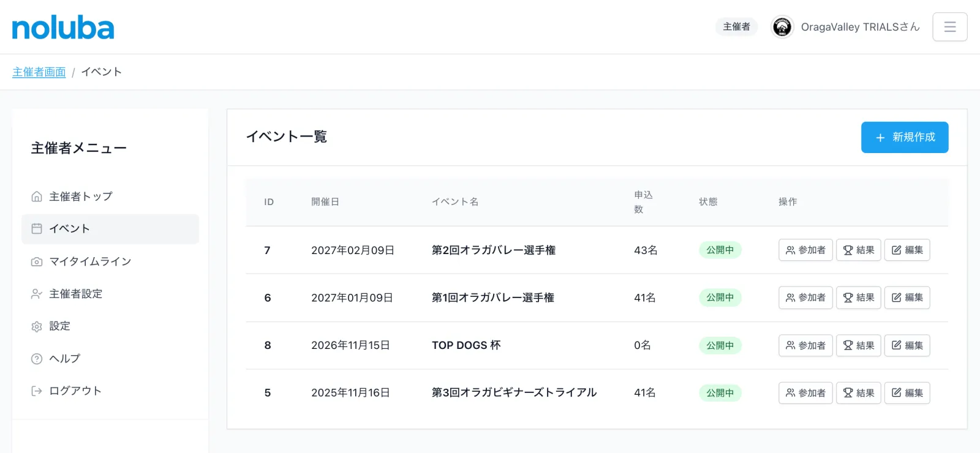Click the OragaValley TRIALS avatar icon
980x453 pixels.
pos(782,27)
